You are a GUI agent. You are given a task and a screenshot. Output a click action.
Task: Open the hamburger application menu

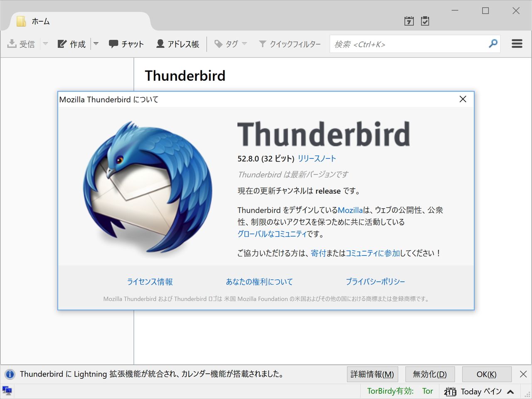pyautogui.click(x=517, y=43)
